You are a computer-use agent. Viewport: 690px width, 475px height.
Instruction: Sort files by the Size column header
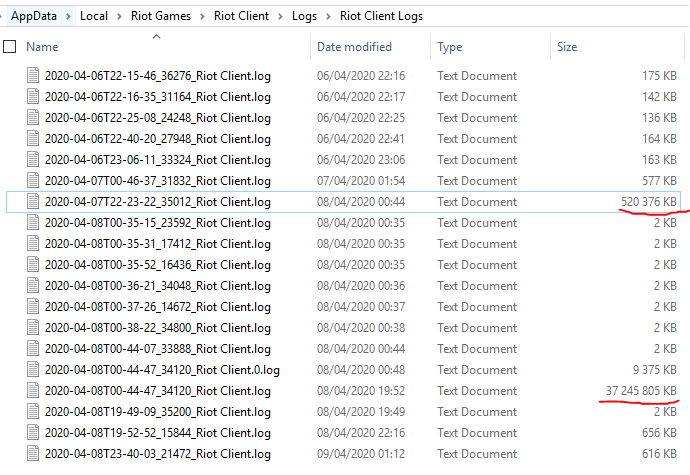[567, 47]
